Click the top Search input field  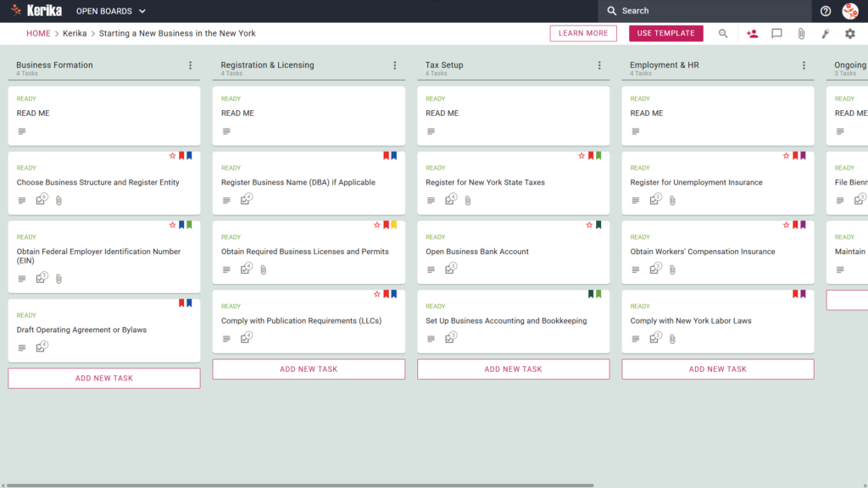pyautogui.click(x=704, y=11)
